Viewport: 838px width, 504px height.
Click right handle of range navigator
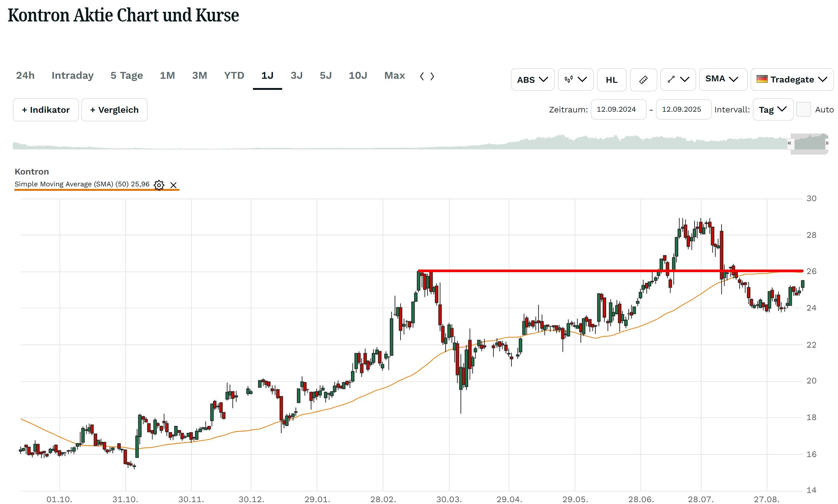[827, 143]
